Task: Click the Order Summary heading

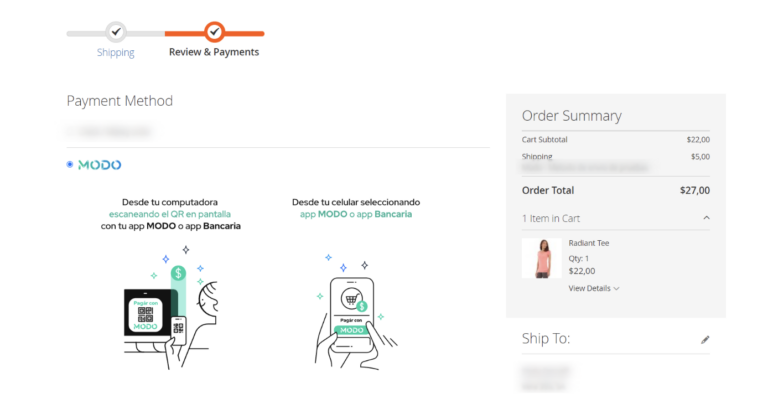Action: tap(571, 115)
